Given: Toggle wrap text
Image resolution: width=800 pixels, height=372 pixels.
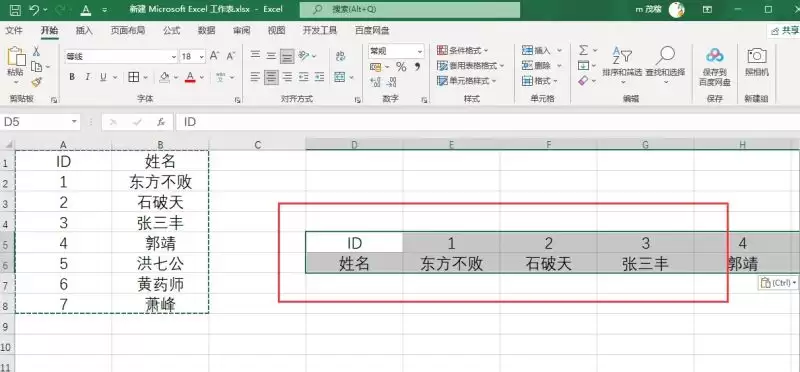Looking at the screenshot, I should click(340, 56).
